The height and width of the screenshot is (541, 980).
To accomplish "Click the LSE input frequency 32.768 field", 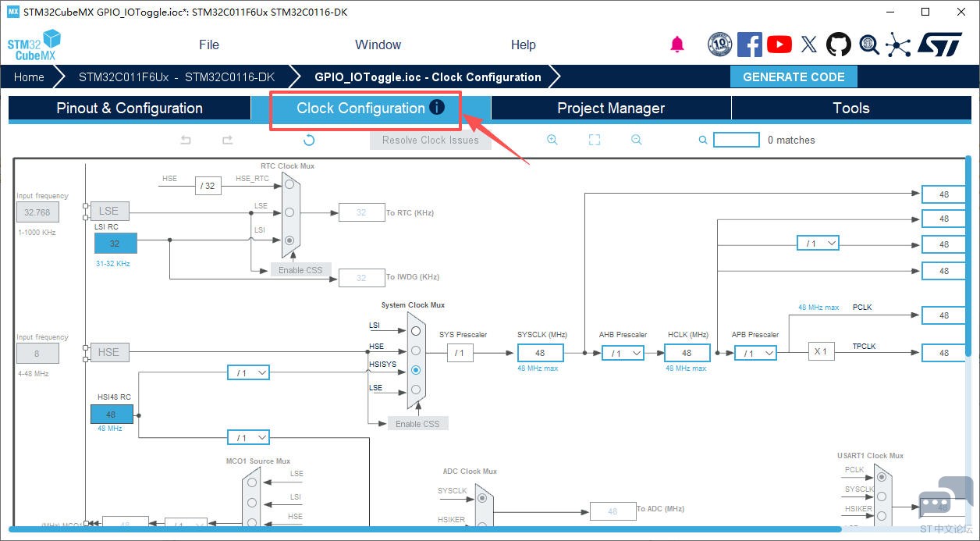I will pyautogui.click(x=37, y=212).
